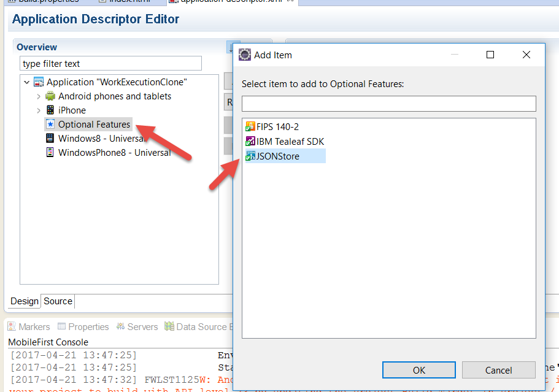Screen dimensions: 559x392
Task: Switch to the Source tab
Action: 58,301
